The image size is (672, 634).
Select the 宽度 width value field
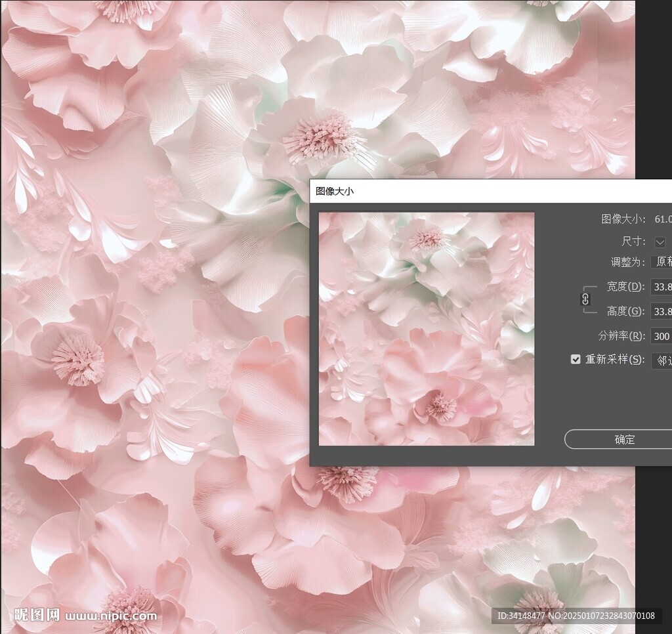(x=661, y=287)
